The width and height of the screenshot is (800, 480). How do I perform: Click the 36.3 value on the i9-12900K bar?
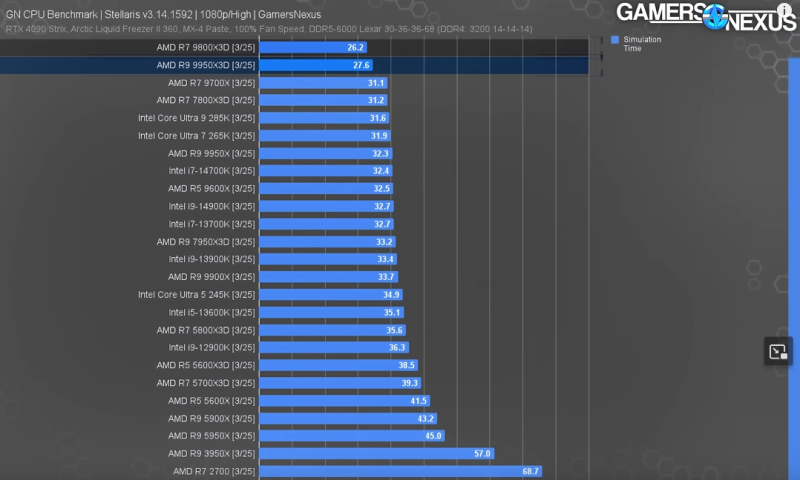click(x=397, y=347)
